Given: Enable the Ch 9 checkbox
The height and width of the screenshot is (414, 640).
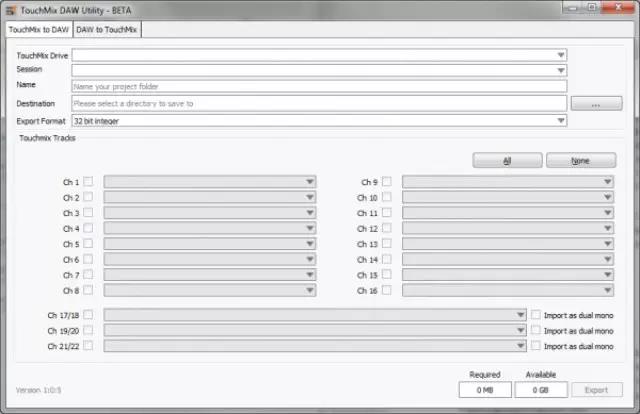Looking at the screenshot, I should [x=387, y=181].
